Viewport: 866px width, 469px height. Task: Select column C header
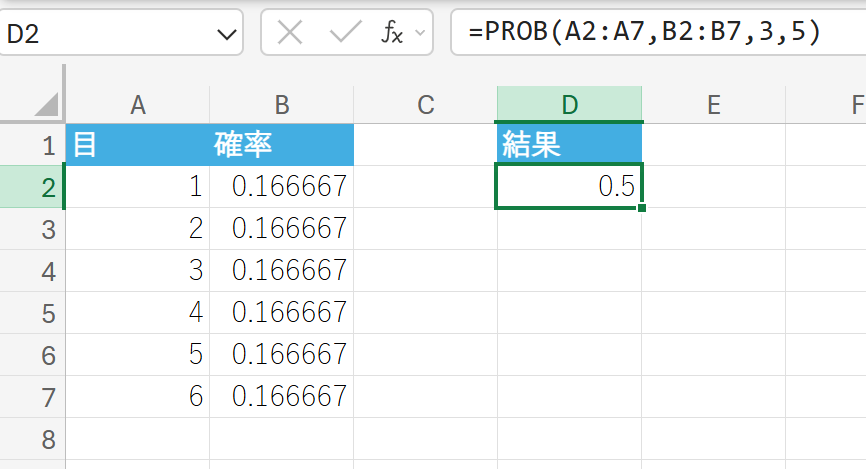pos(425,105)
